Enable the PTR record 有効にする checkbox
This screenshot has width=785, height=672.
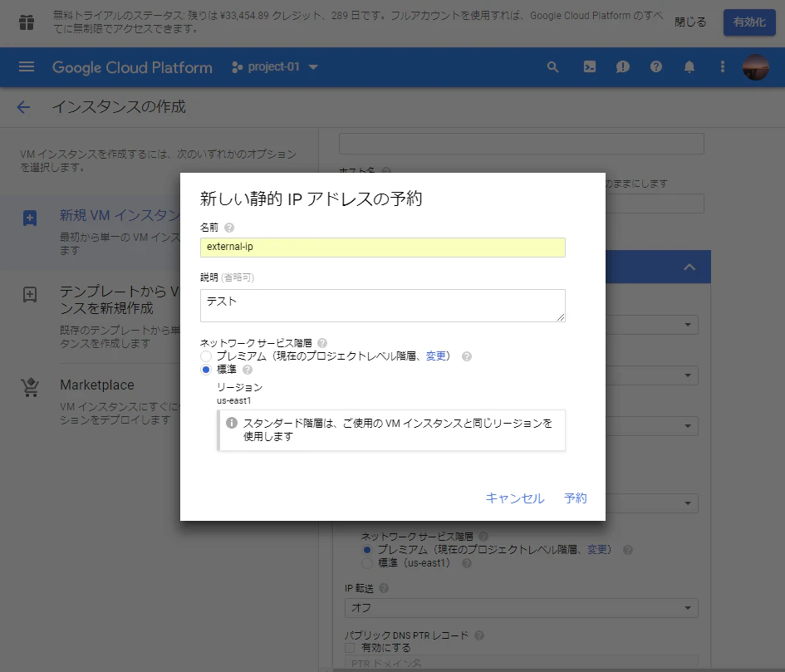[x=350, y=648]
